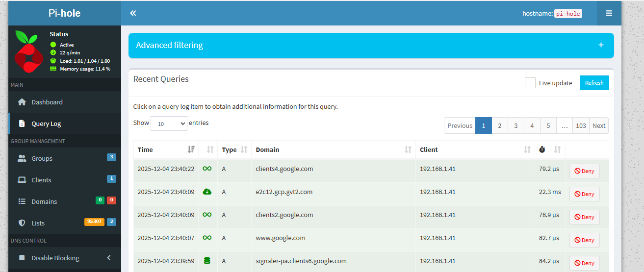The image size is (644, 272).
Task: Click stopwatch reply-time column header icon
Action: (x=542, y=149)
